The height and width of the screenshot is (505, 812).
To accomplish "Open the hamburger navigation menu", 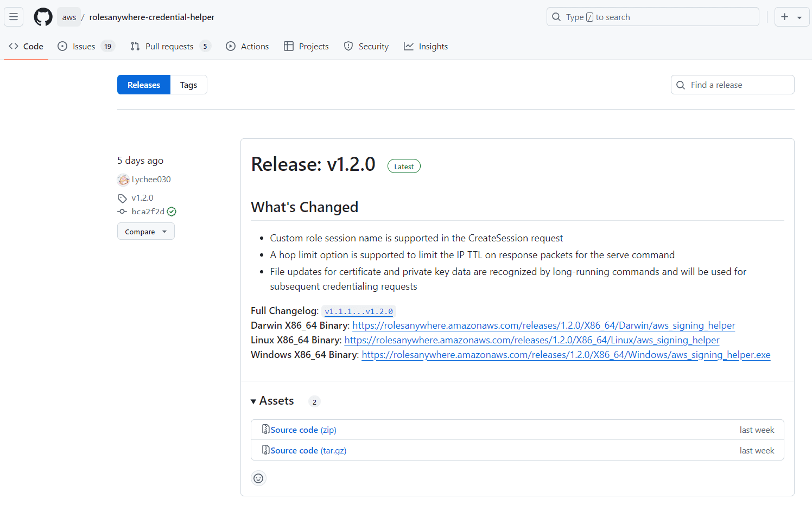I will 14,17.
